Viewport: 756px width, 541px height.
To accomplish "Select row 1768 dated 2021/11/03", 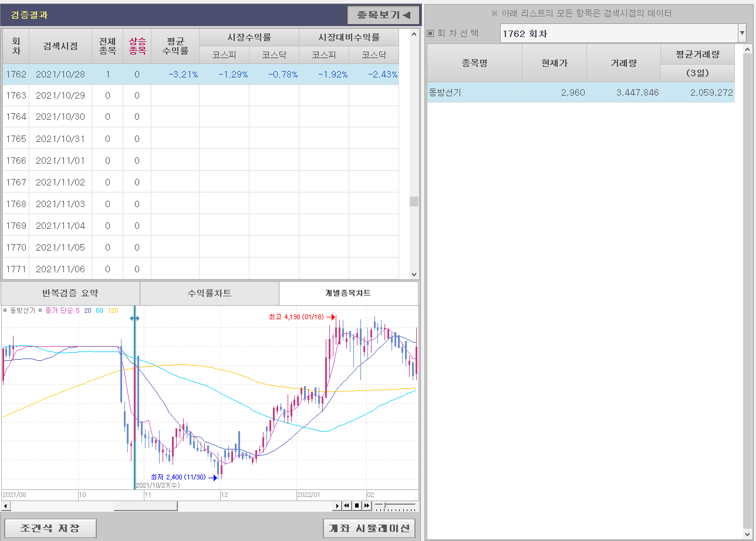I will click(201, 204).
